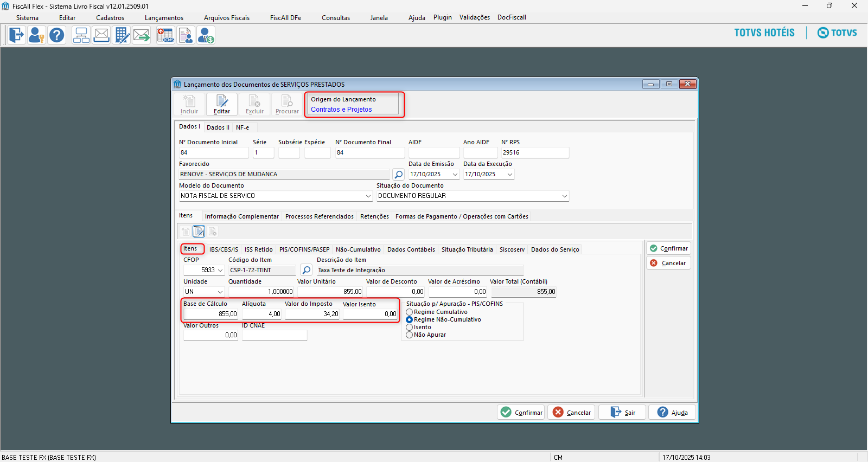Open the PIS/COFINS/PASEP tab
Viewport: 868px width, 462px height.
(304, 249)
